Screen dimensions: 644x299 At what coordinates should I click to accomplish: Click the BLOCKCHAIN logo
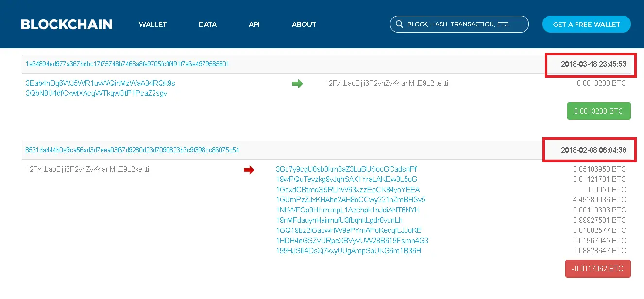(67, 24)
